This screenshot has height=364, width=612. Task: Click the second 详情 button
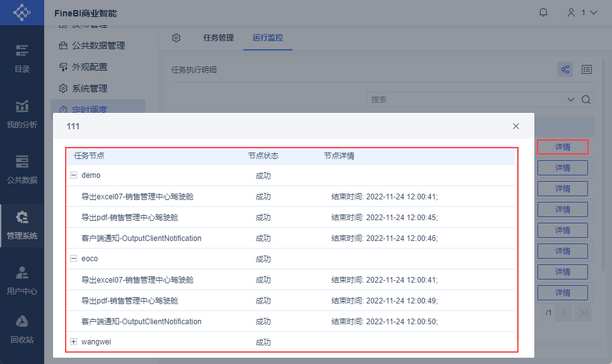(563, 168)
